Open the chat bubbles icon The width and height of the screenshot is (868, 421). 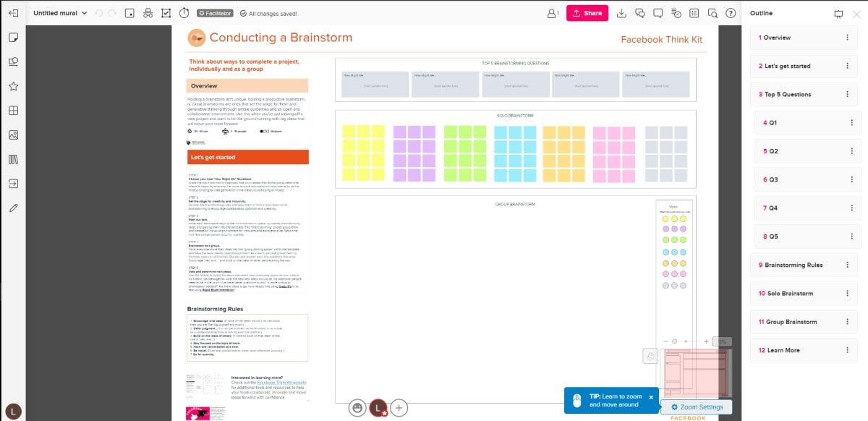[640, 13]
